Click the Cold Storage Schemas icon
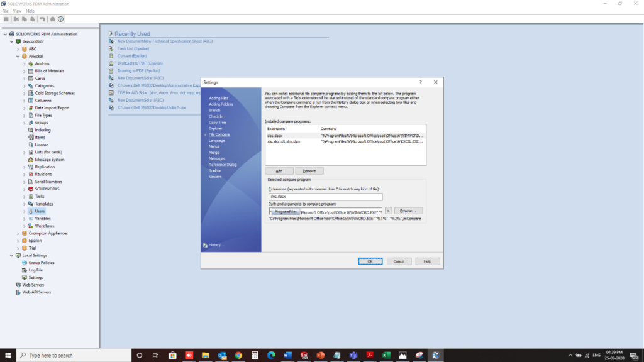Screen dimensions: 644x362 31,93
